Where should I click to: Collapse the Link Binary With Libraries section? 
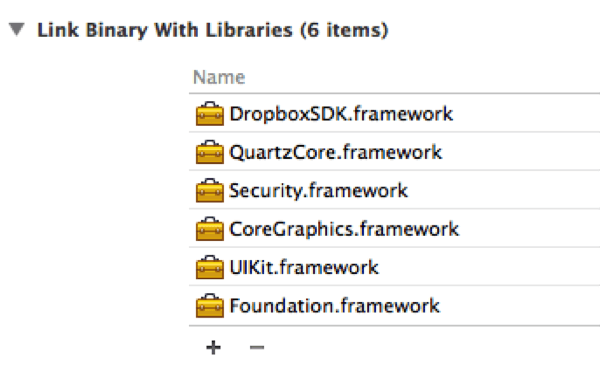(x=17, y=29)
